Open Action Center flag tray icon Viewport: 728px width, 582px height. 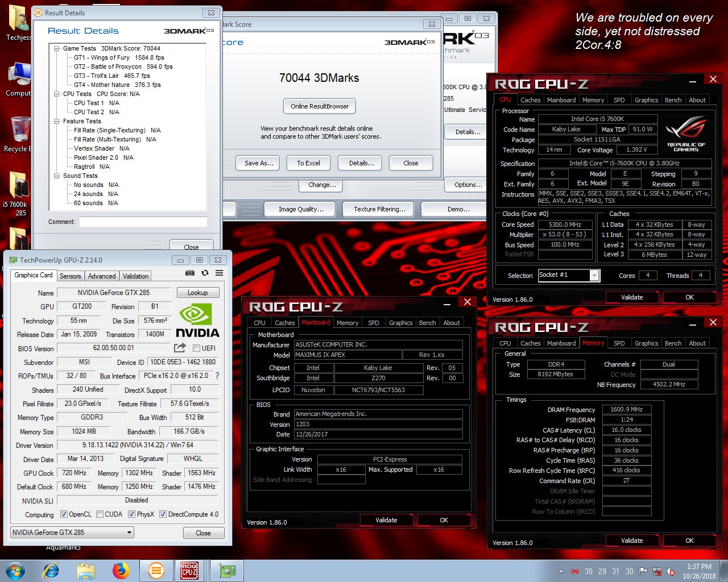tap(643, 571)
